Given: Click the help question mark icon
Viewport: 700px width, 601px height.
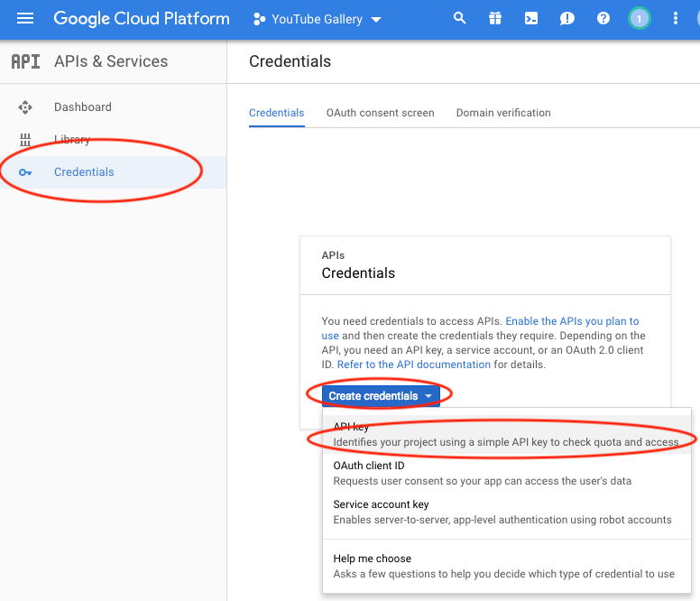Looking at the screenshot, I should point(603,19).
